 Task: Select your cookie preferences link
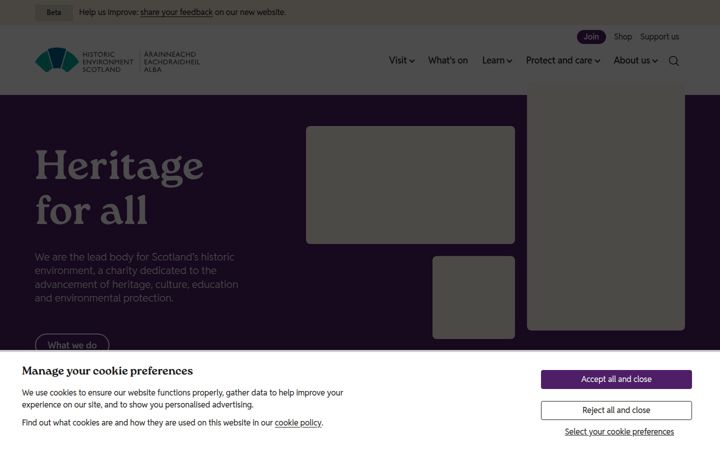[x=619, y=432]
